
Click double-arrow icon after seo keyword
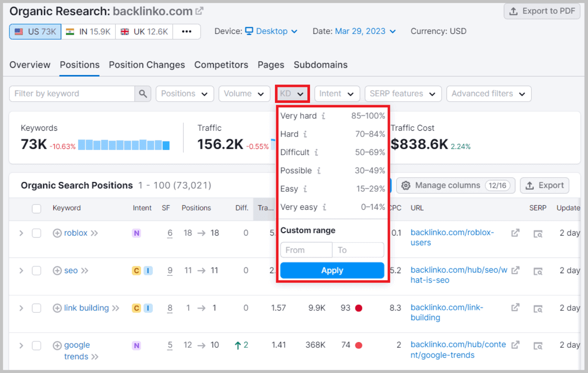85,271
